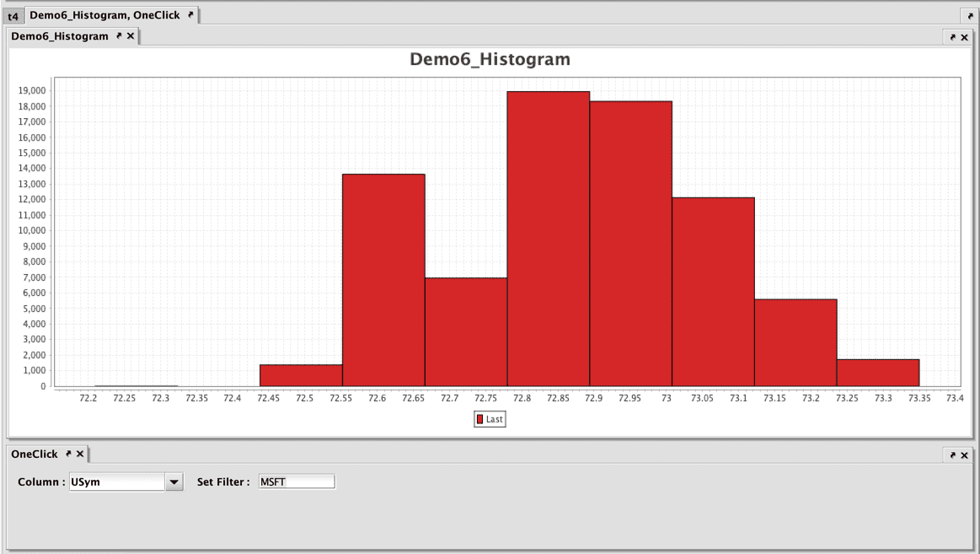980x554 pixels.
Task: Close the Demo6_Histogram tab
Action: click(131, 36)
